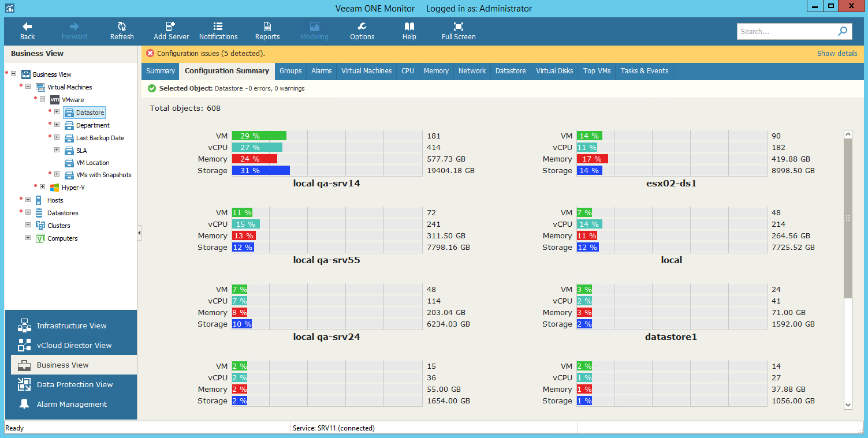Image resolution: width=868 pixels, height=438 pixels.
Task: Select VMs with Snapshots tree item
Action: click(104, 175)
